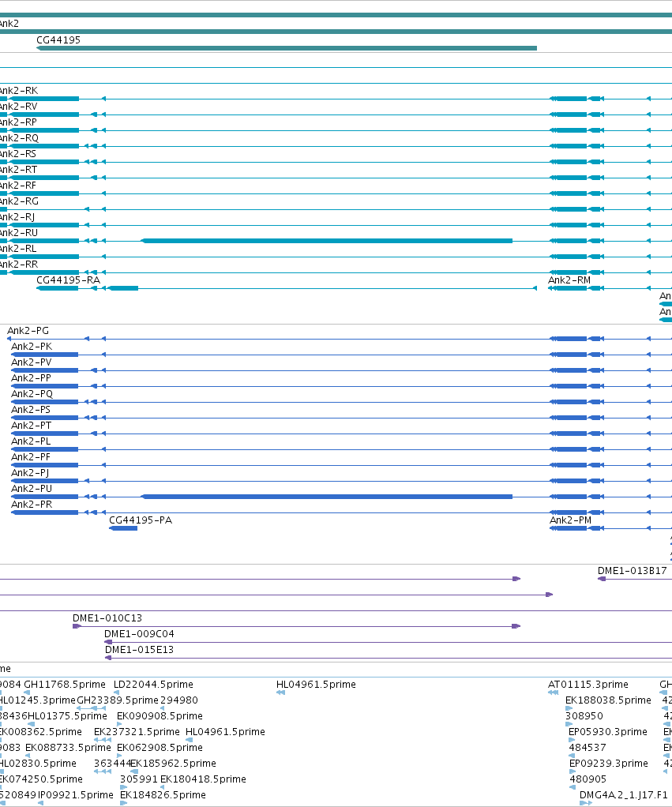Select the HL01375.5prime EST label

tap(67, 716)
